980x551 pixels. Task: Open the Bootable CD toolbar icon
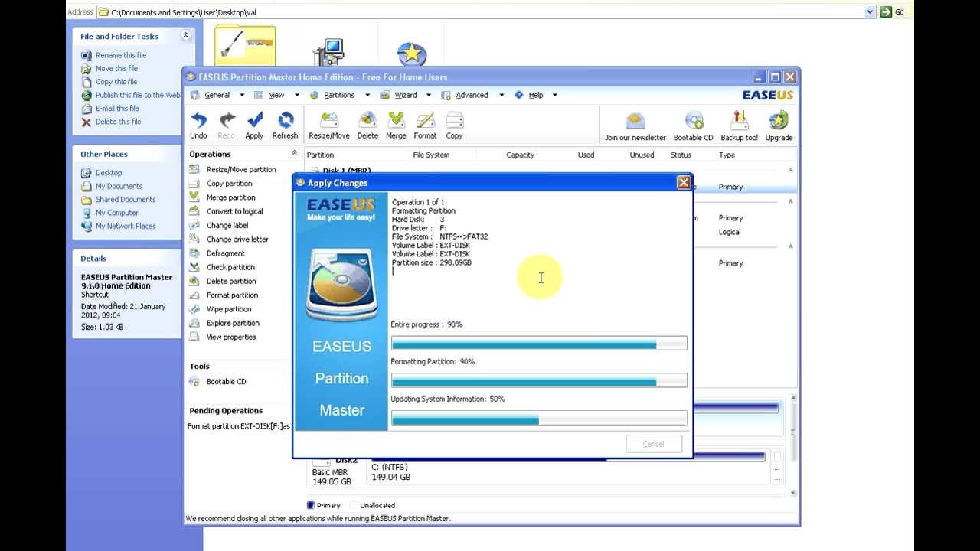point(694,121)
